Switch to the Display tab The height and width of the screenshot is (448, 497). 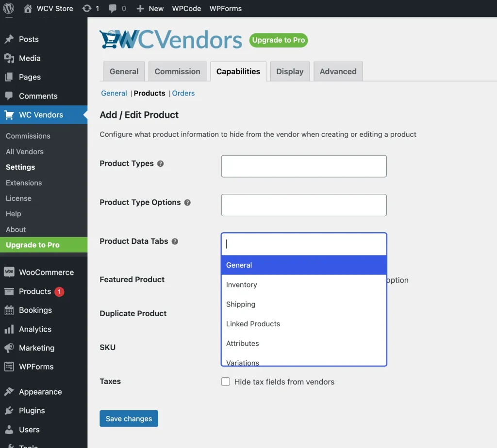(x=290, y=72)
